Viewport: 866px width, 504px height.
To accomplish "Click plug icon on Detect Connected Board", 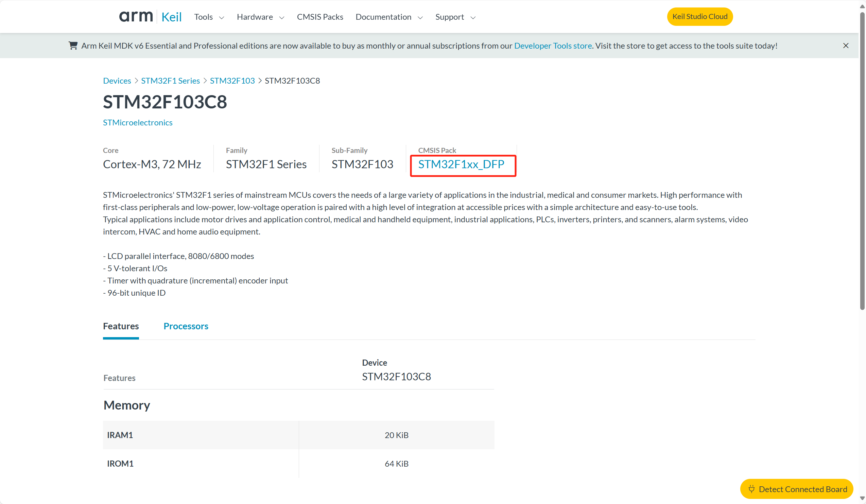I will pyautogui.click(x=751, y=489).
